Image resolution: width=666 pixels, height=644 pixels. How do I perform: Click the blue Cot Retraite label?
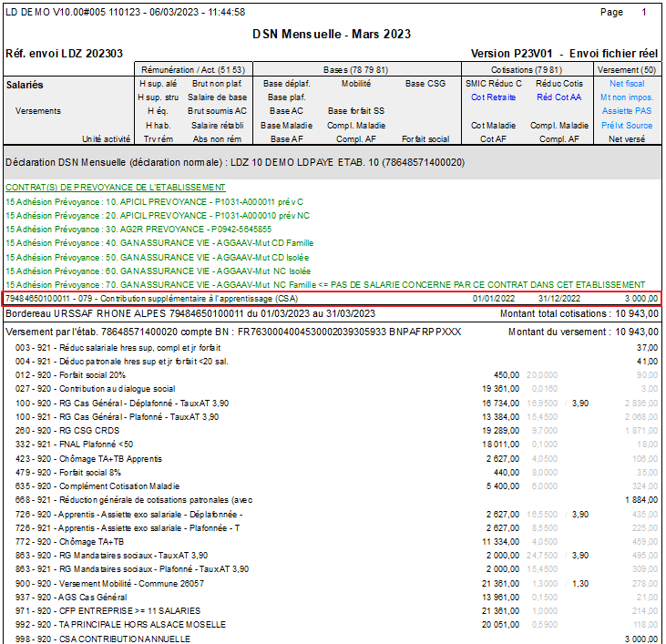coord(493,97)
